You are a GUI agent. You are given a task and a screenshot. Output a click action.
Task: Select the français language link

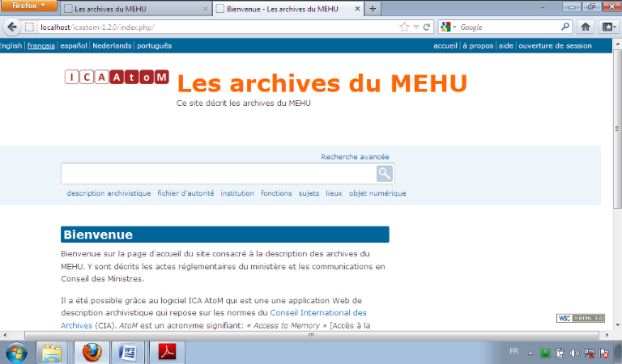pos(40,45)
